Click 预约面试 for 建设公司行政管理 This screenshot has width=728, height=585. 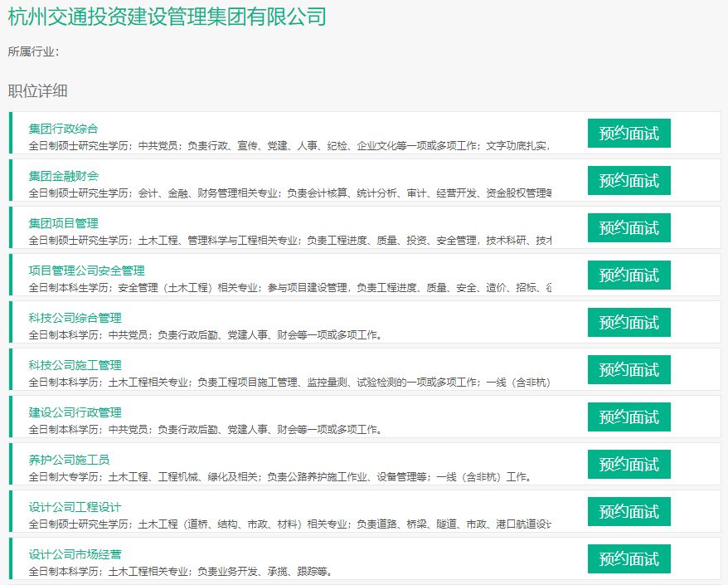pyautogui.click(x=629, y=417)
